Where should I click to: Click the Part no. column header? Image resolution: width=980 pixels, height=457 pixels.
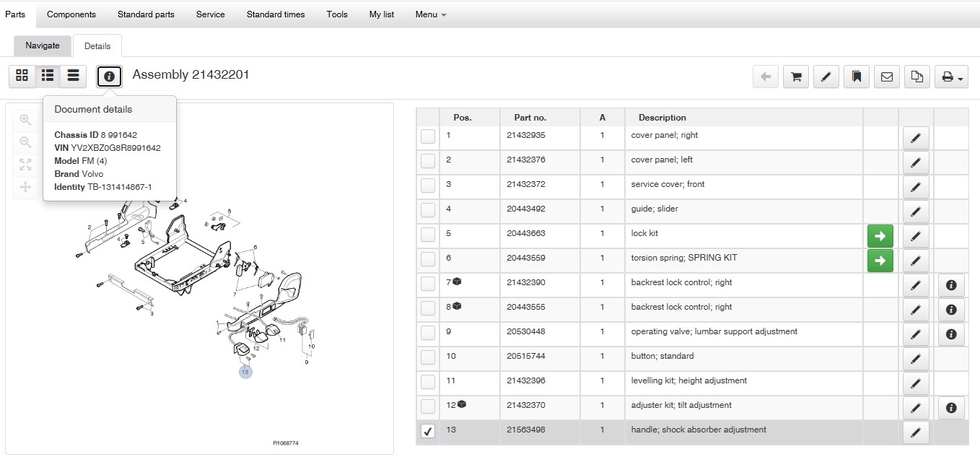point(530,118)
